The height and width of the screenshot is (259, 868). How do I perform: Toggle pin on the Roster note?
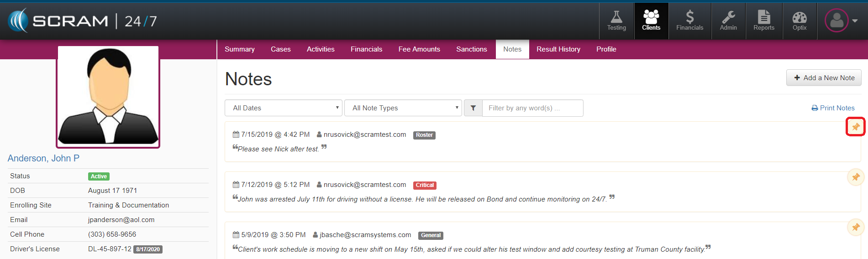856,127
